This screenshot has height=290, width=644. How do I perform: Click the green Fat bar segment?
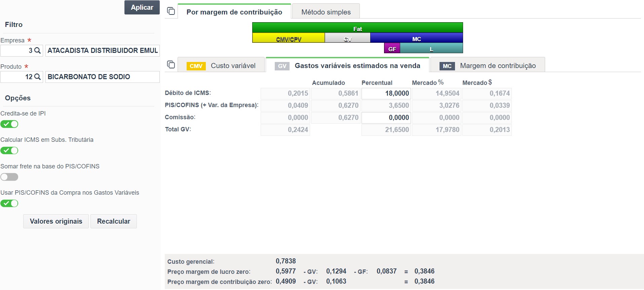(x=357, y=28)
